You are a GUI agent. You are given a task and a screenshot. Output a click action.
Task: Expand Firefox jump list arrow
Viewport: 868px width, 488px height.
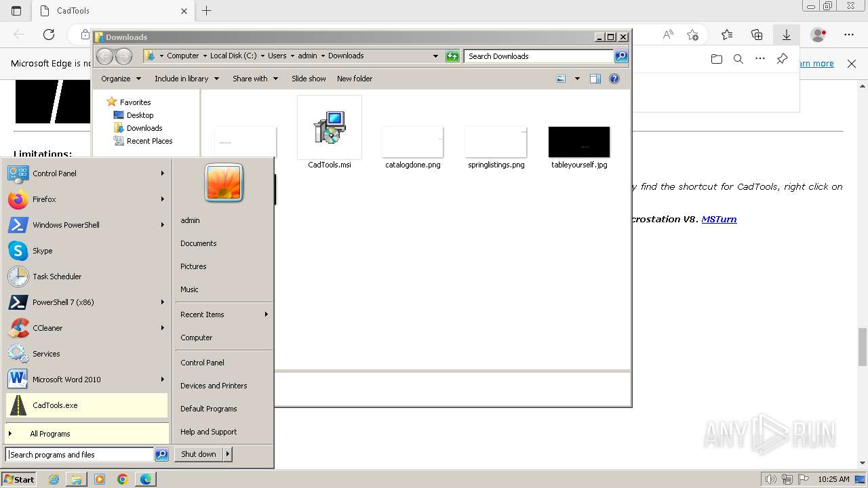(163, 199)
